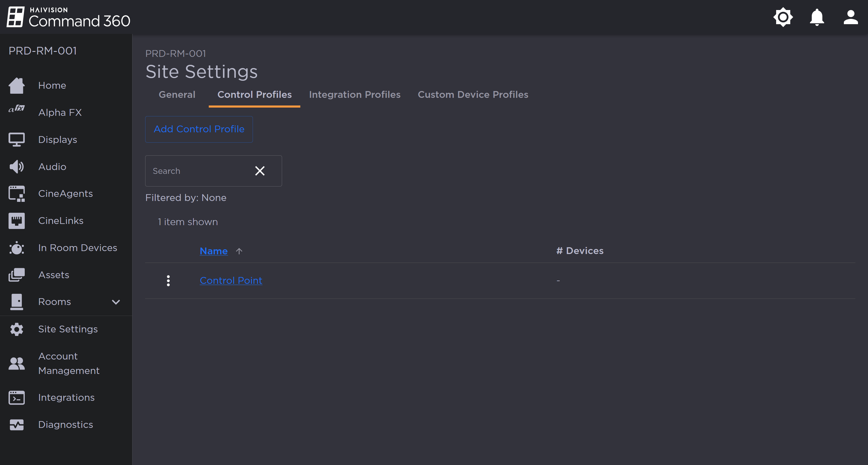Screen dimensions: 868x465
Task: Open the Assets section
Action: [54, 274]
